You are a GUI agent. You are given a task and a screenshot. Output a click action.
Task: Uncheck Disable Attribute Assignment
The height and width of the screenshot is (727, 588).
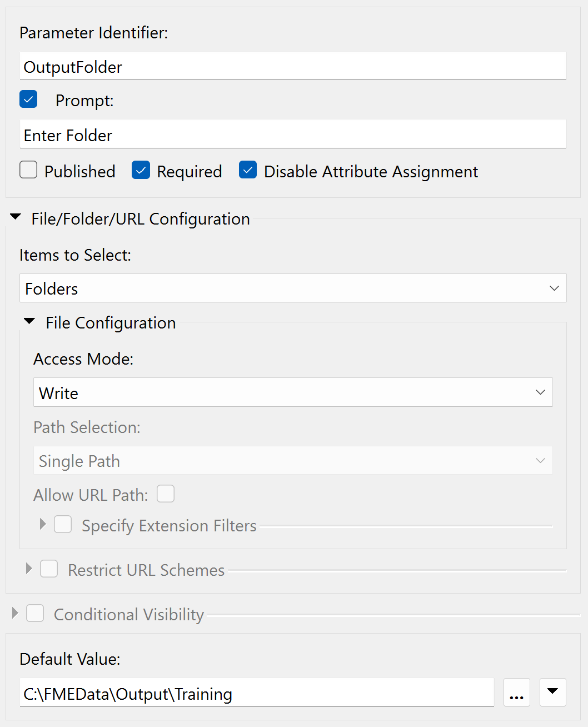248,170
